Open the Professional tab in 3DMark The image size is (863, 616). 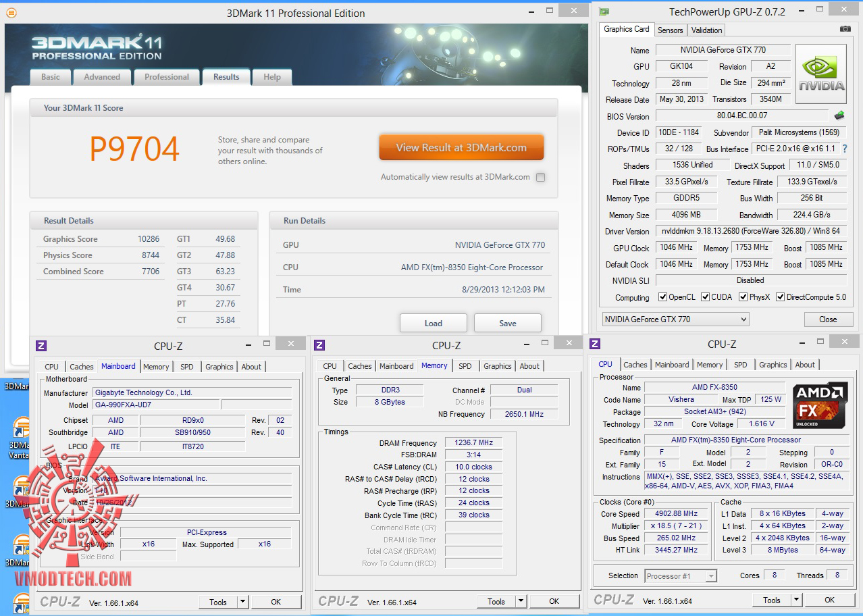pyautogui.click(x=167, y=77)
